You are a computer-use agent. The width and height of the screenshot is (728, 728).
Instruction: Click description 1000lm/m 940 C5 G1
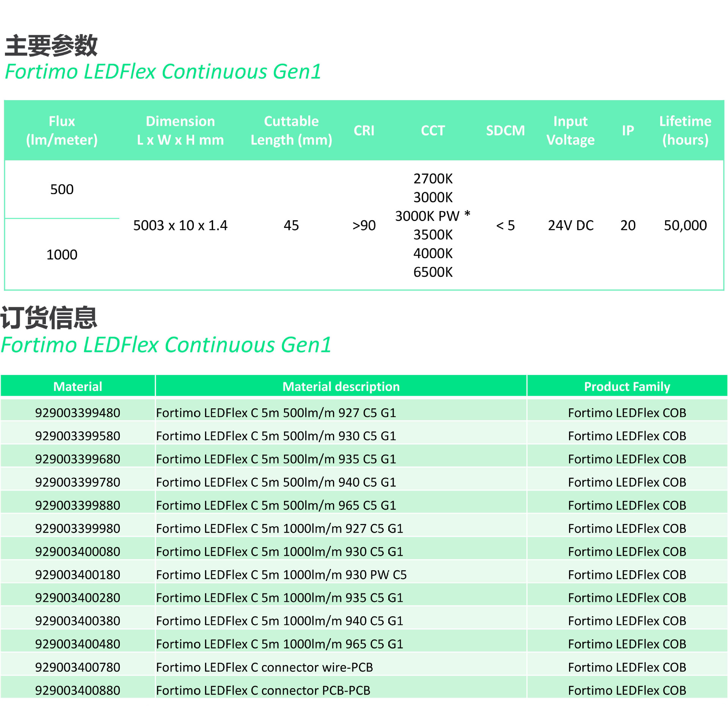(x=280, y=621)
